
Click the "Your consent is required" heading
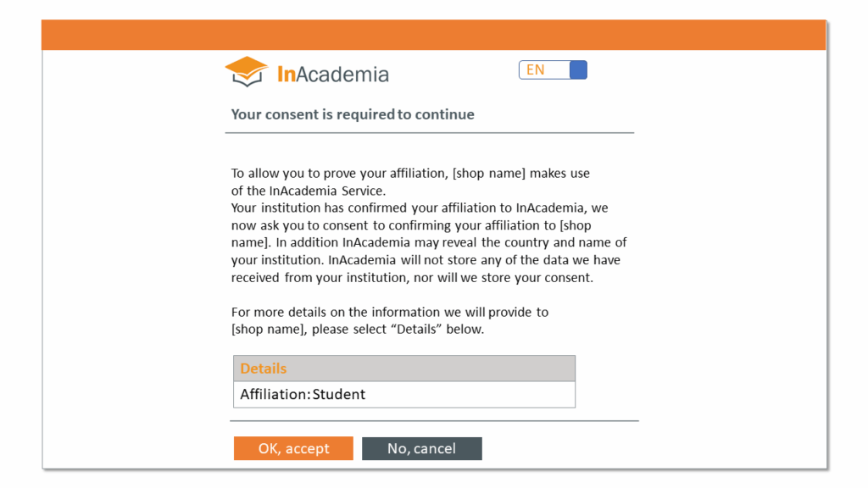click(x=353, y=114)
